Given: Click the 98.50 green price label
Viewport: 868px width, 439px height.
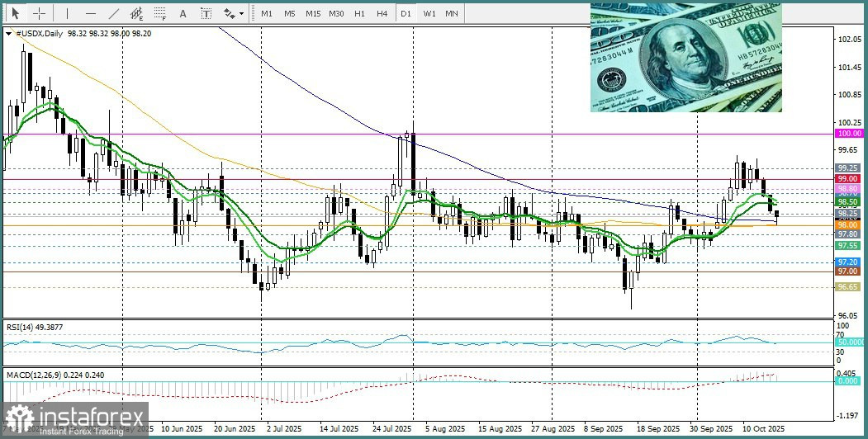Looking at the screenshot, I should click(x=849, y=202).
